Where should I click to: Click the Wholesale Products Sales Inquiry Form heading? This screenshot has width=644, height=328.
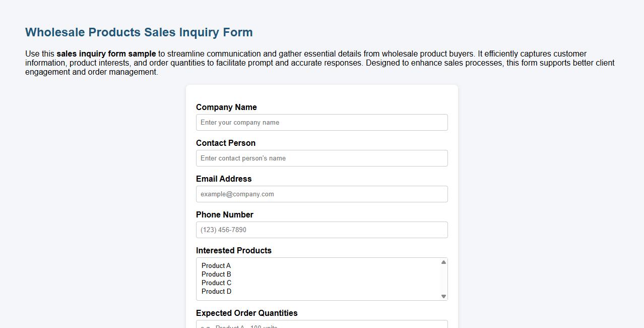coord(139,32)
